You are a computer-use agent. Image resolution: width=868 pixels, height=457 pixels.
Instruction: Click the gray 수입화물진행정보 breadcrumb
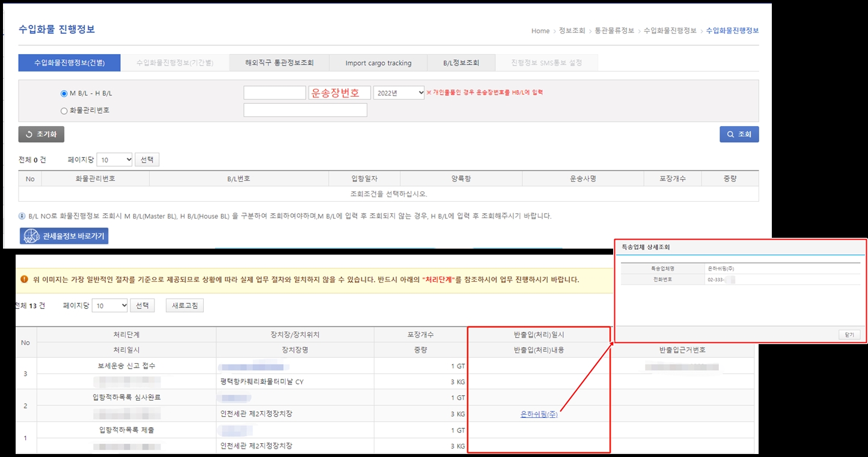click(x=670, y=31)
